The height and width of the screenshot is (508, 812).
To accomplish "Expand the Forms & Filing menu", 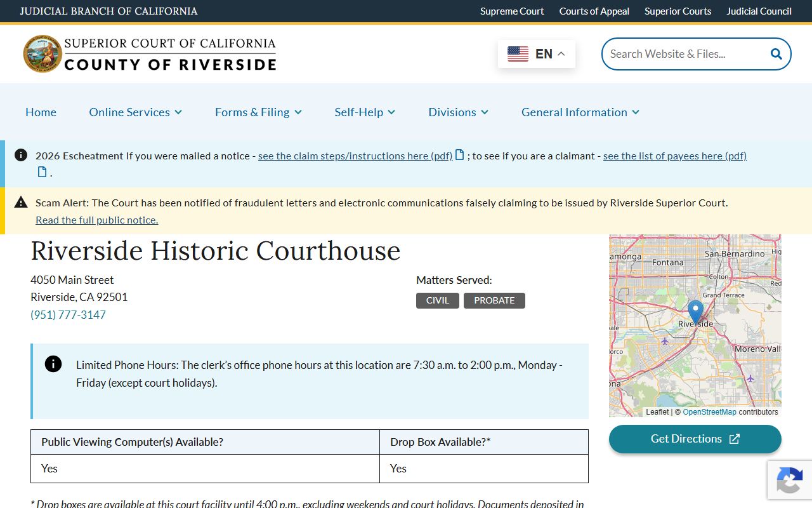I will (258, 112).
